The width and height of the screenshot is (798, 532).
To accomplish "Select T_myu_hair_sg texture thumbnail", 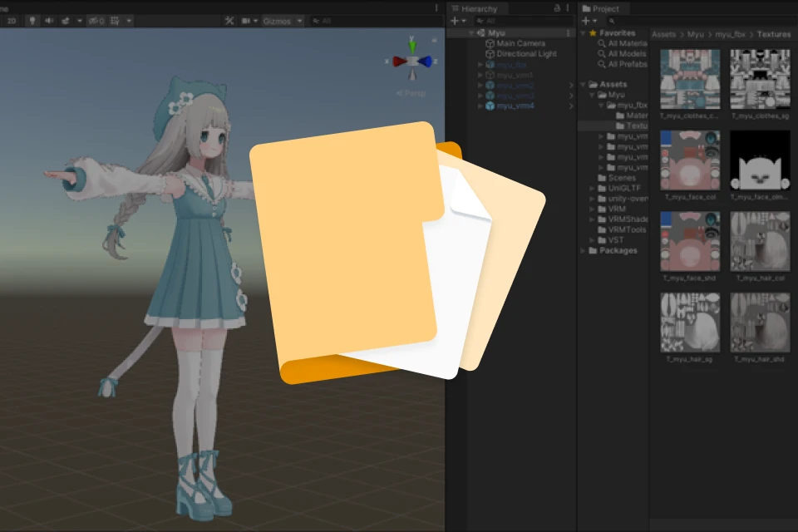I will tap(690, 323).
